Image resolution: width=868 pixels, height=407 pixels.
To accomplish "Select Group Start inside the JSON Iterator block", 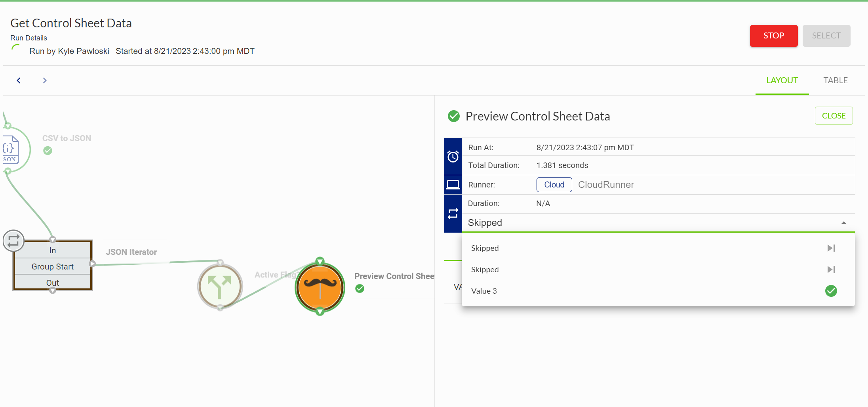I will pos(52,266).
